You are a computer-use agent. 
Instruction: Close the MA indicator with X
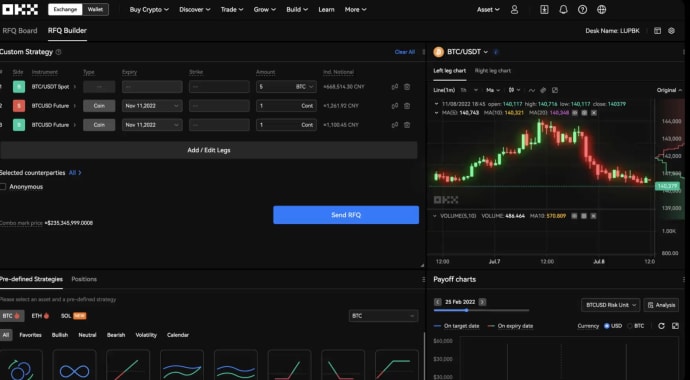594,113
